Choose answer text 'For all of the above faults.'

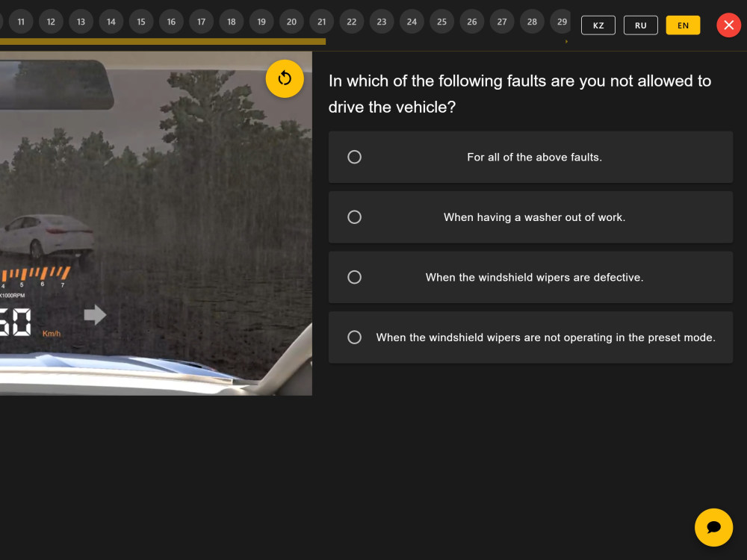point(535,157)
